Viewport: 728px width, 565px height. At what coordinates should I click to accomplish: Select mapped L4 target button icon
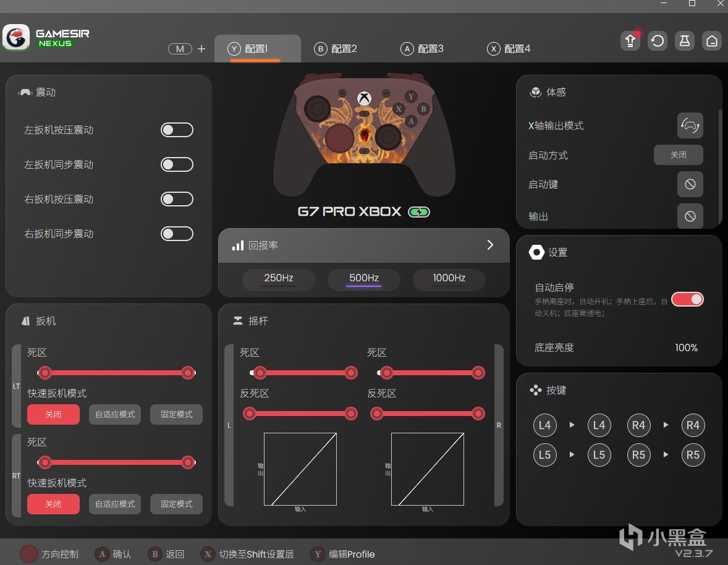599,425
